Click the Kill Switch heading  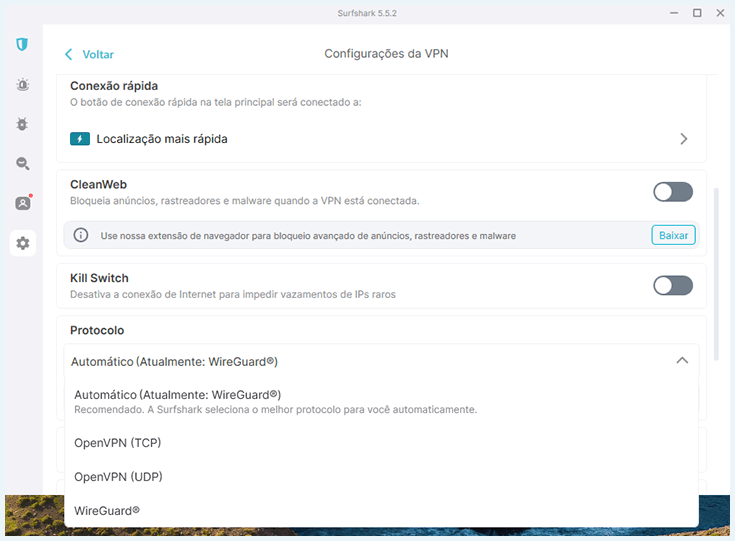click(x=99, y=278)
